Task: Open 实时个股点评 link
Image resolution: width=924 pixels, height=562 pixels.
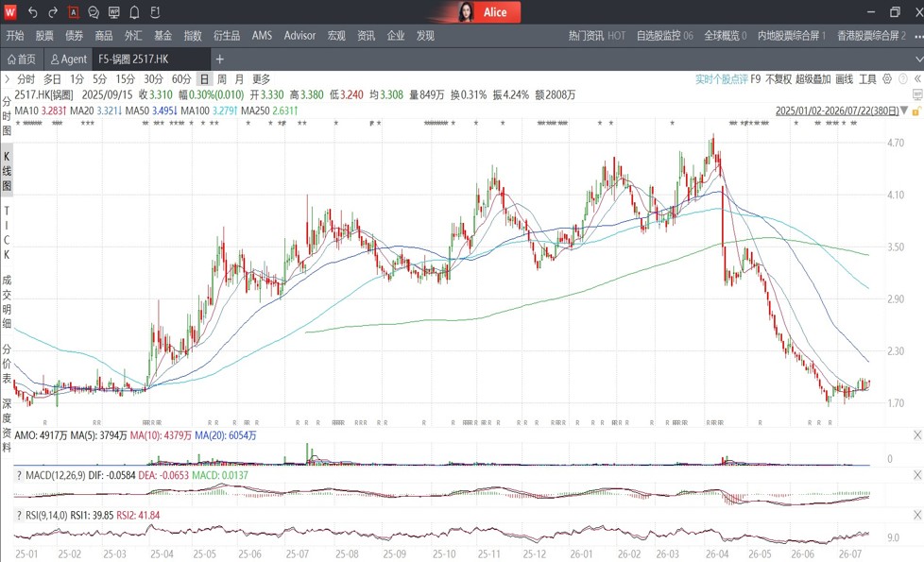Action: pyautogui.click(x=721, y=79)
